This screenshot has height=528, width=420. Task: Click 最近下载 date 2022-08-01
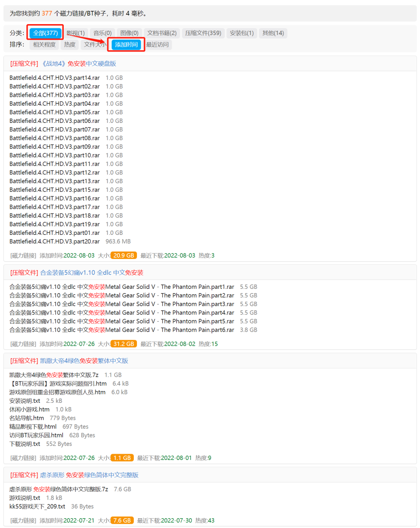pyautogui.click(x=177, y=458)
